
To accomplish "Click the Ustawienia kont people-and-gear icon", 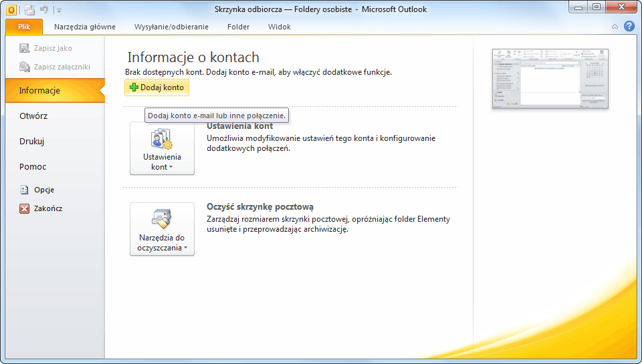I will [162, 139].
